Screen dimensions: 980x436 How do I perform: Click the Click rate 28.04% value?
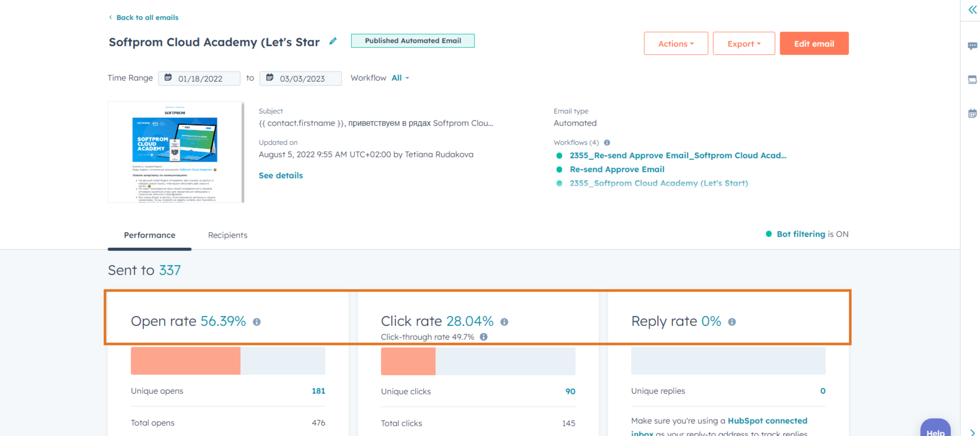point(470,321)
